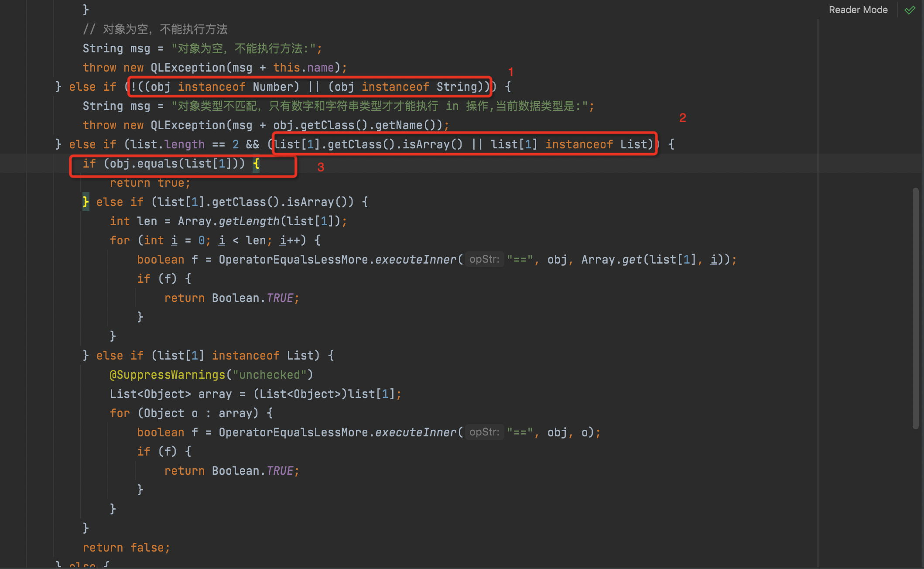Image resolution: width=924 pixels, height=569 pixels.
Task: Click the return false statement near the bottom
Action: click(126, 547)
